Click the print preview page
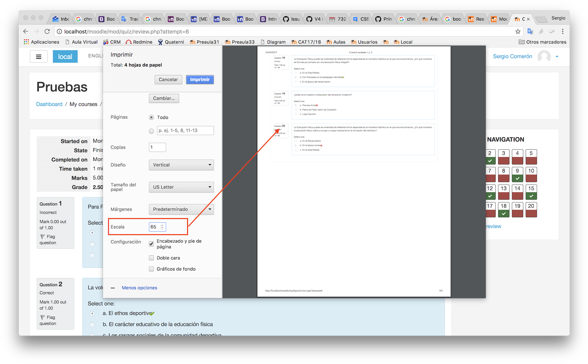 [x=354, y=171]
